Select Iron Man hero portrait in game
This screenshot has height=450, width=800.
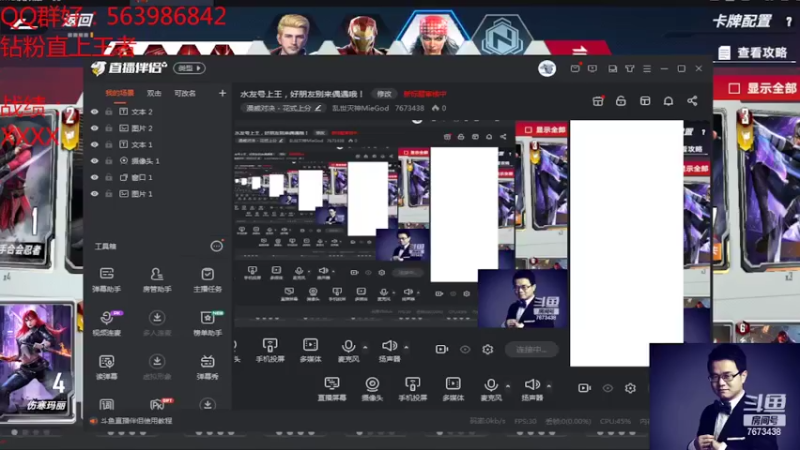(x=362, y=35)
